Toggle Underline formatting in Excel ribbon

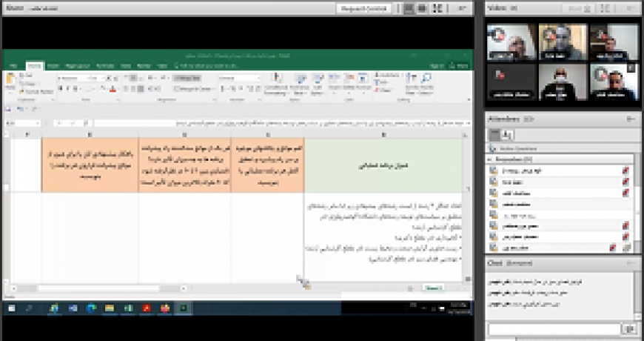click(x=76, y=89)
